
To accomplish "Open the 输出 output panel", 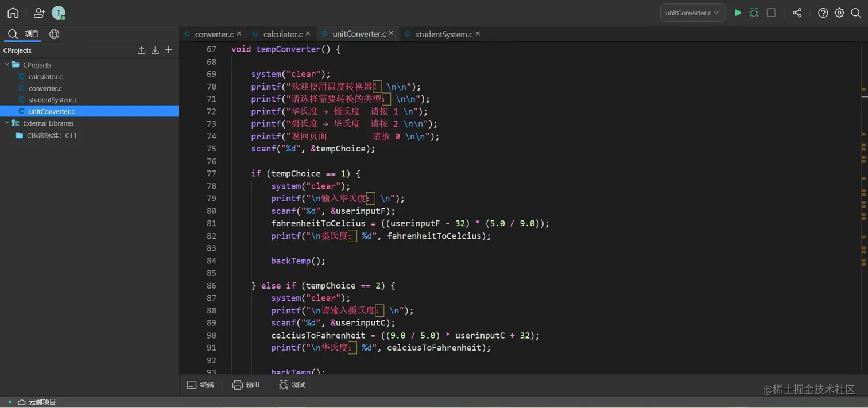I will click(x=246, y=385).
